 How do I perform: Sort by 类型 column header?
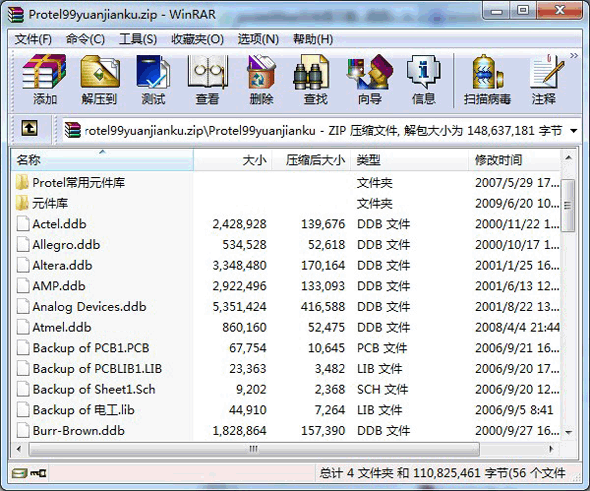tap(409, 160)
